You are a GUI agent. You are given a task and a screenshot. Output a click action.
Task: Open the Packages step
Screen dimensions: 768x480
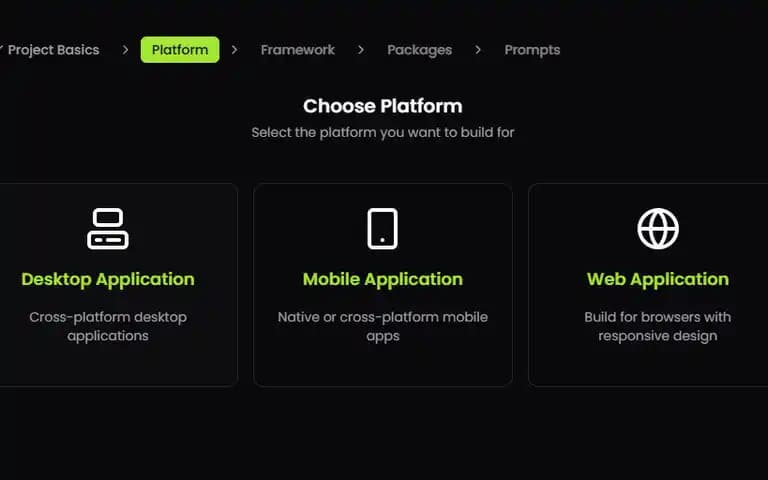(x=420, y=50)
